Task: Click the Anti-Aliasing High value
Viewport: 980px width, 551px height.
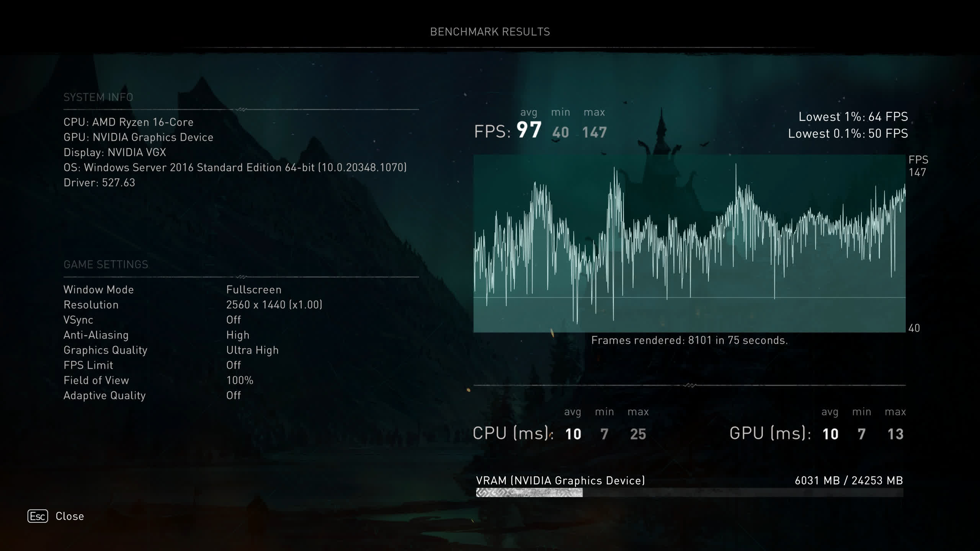Action: pyautogui.click(x=238, y=335)
